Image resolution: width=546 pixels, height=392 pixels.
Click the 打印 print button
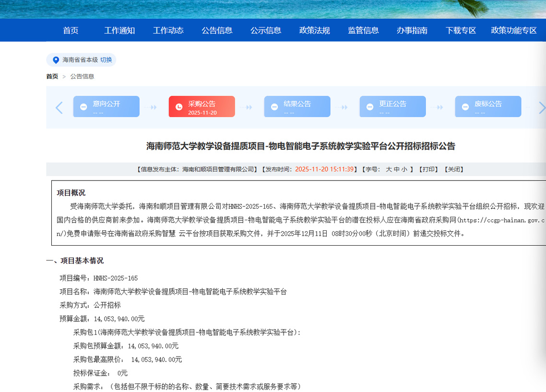427,169
